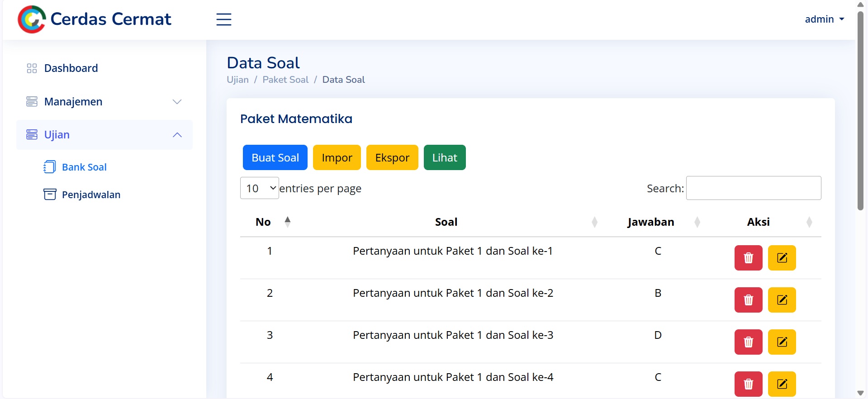Screen dimensions: 868x399
Task: Sort by the Jawaban column arrows
Action: click(x=697, y=222)
